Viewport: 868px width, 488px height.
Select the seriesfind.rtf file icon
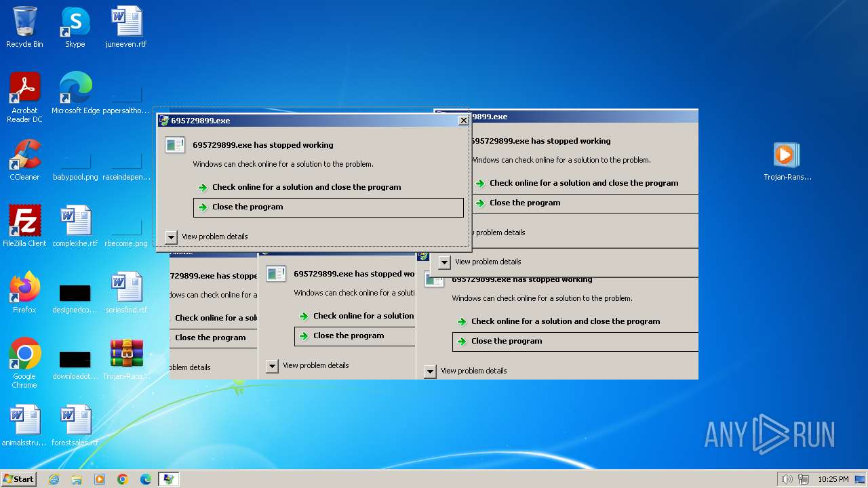[126, 293]
